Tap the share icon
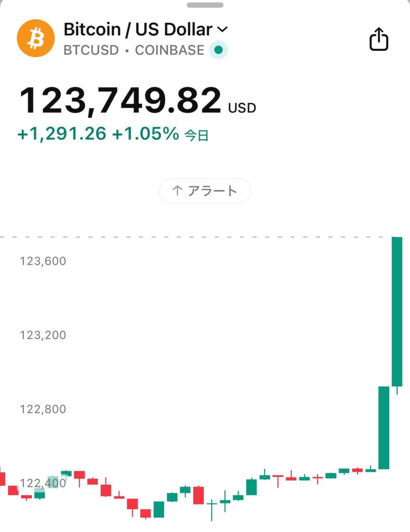This screenshot has width=410, height=532. click(379, 39)
